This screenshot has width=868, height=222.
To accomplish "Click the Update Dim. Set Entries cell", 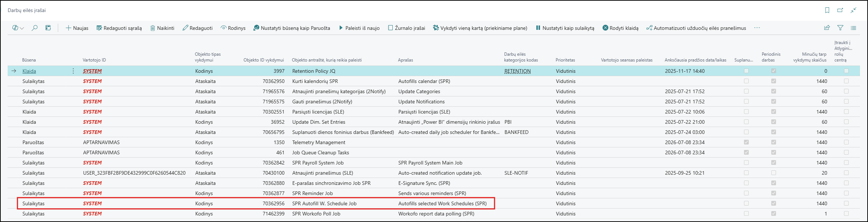I will [x=319, y=122].
